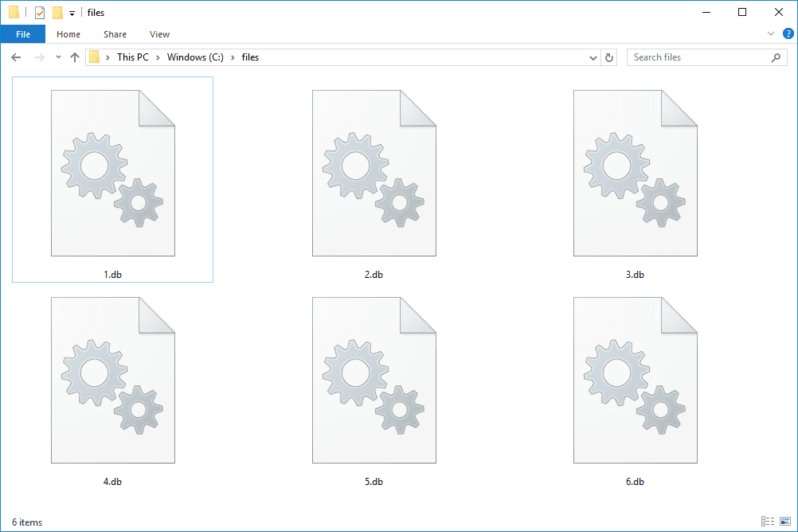The height and width of the screenshot is (532, 798).
Task: Click the Properties icon on Quick Access Toolbar
Action: tap(38, 12)
